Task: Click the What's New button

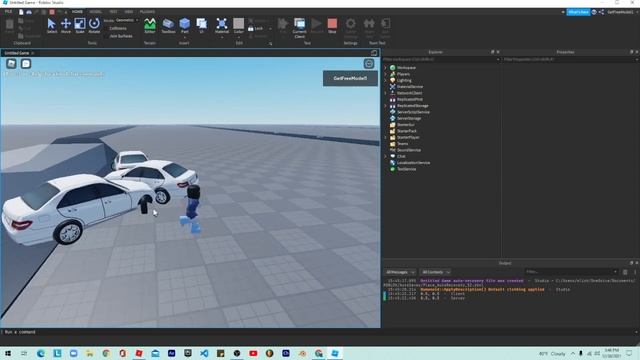Action: click(578, 12)
